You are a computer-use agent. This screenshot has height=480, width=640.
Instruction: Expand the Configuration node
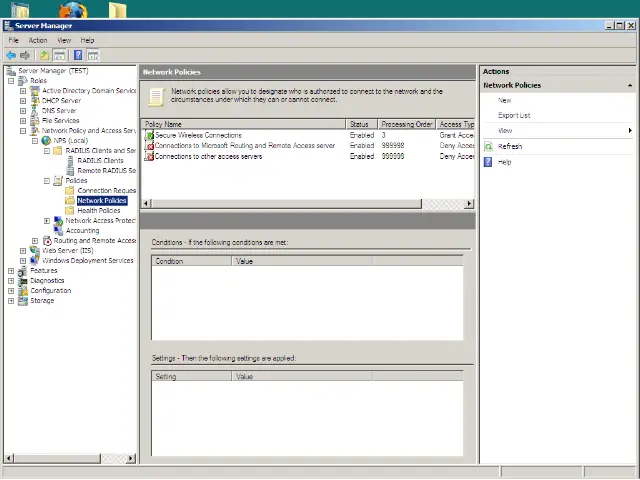coord(11,291)
